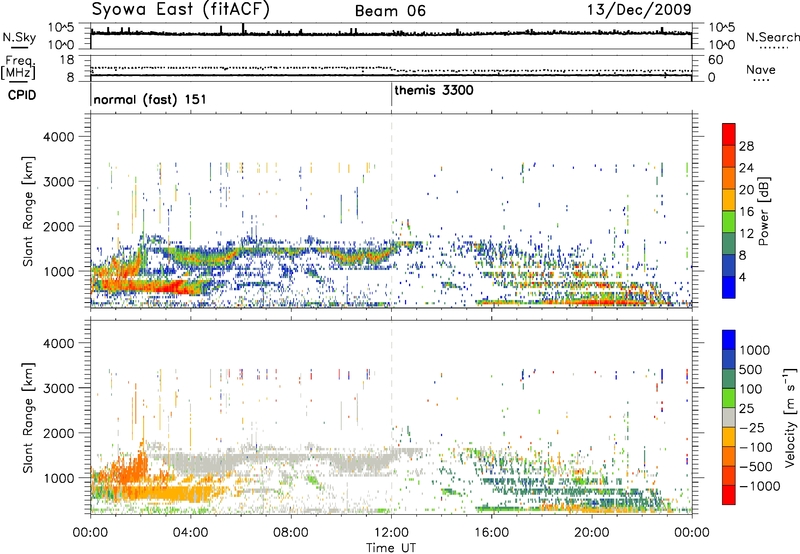Image resolution: width=800 pixels, height=554 pixels.
Task: Click the red top segment of the Power colorbar
Action: point(729,134)
